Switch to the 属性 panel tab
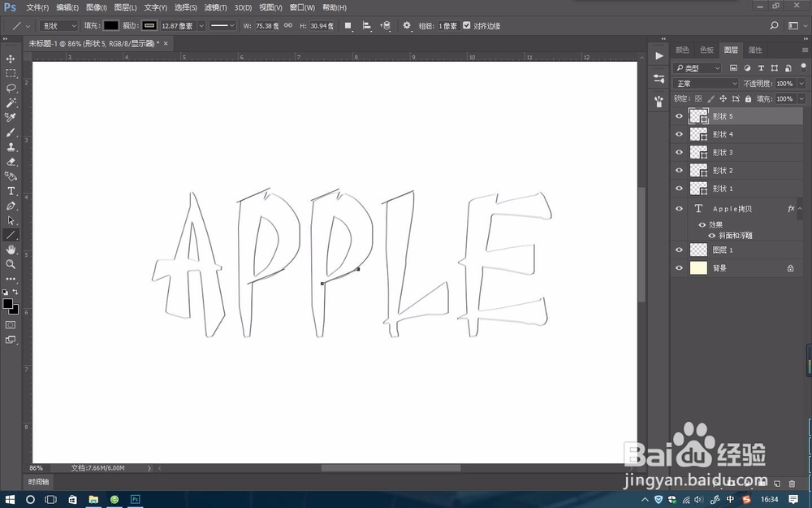The height and width of the screenshot is (508, 812). [x=755, y=50]
